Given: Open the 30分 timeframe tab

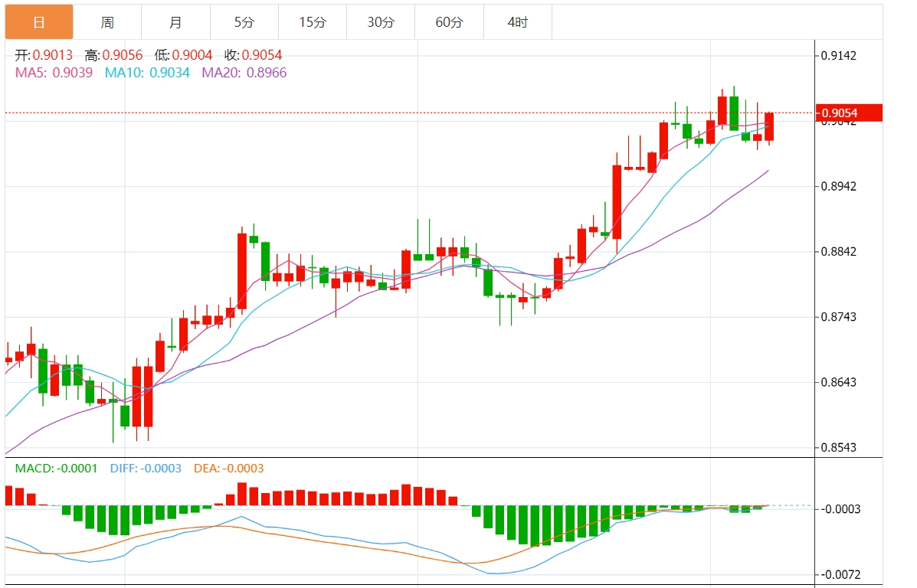Looking at the screenshot, I should [x=381, y=22].
